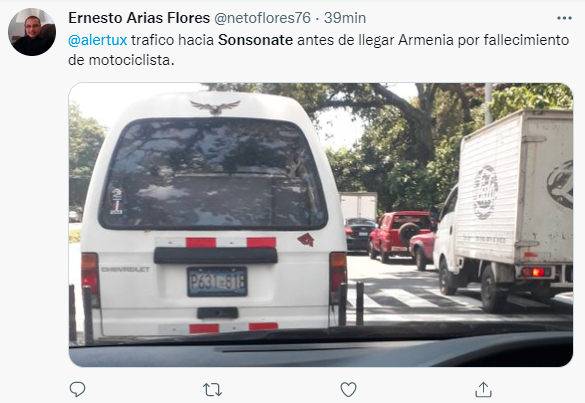Reply to the tweet via speech bubble icon

[x=78, y=390]
